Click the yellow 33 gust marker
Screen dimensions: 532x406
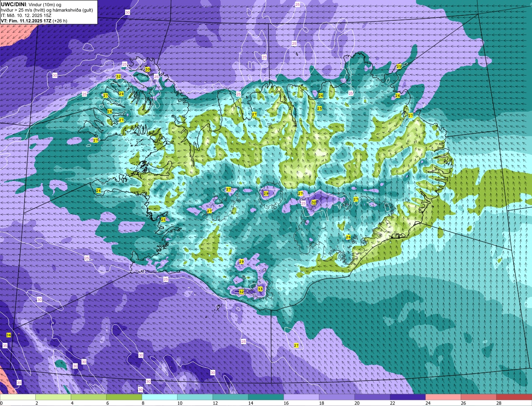pyautogui.click(x=260, y=289)
